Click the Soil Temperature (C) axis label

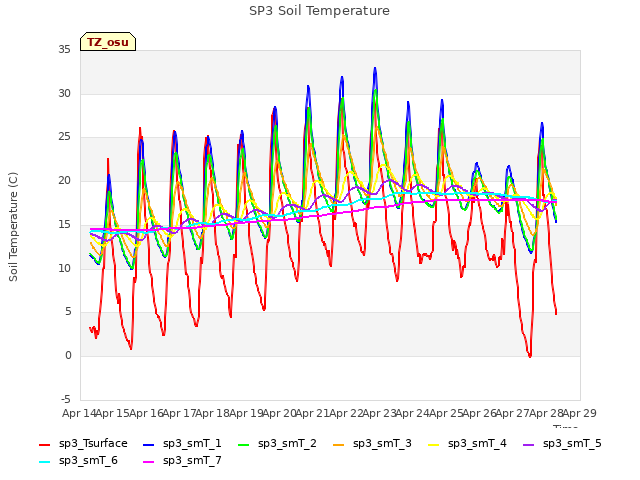point(13,227)
